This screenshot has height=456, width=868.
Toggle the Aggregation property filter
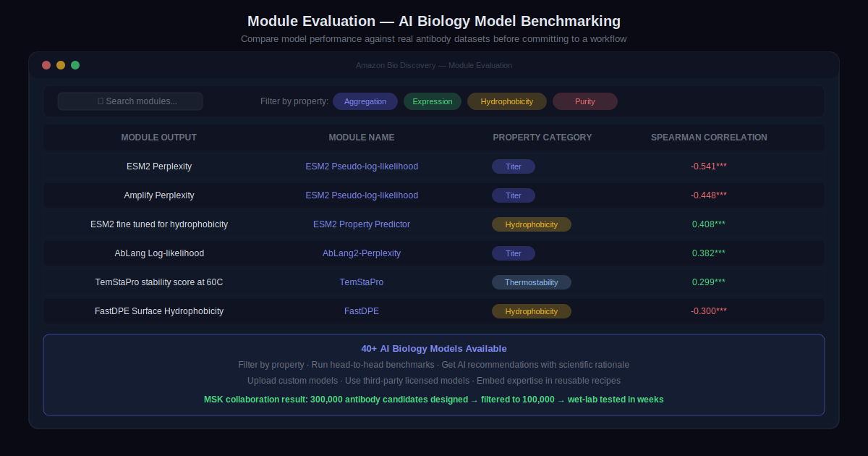click(365, 101)
